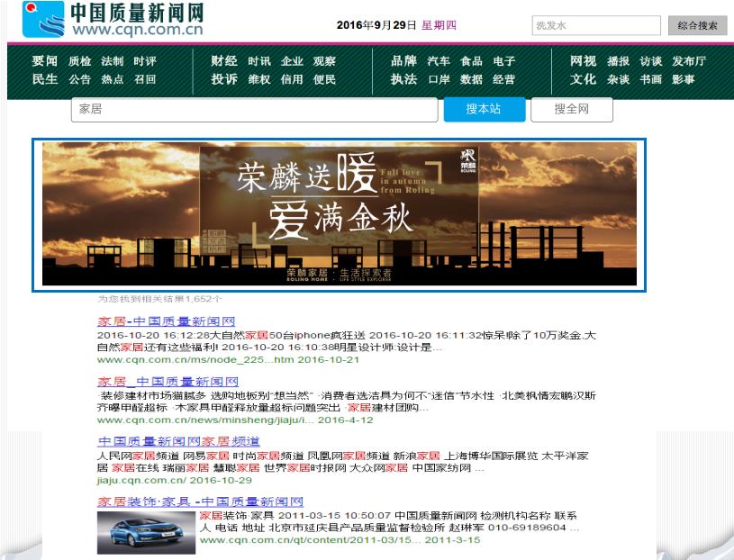Click the 家居 search input field
Image resolution: width=734 pixels, height=560 pixels.
coord(254,109)
